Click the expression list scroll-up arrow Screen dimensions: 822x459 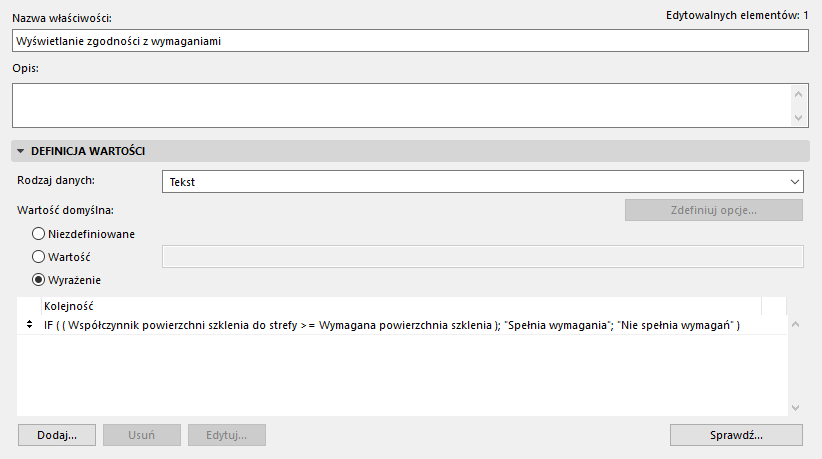pyautogui.click(x=796, y=325)
